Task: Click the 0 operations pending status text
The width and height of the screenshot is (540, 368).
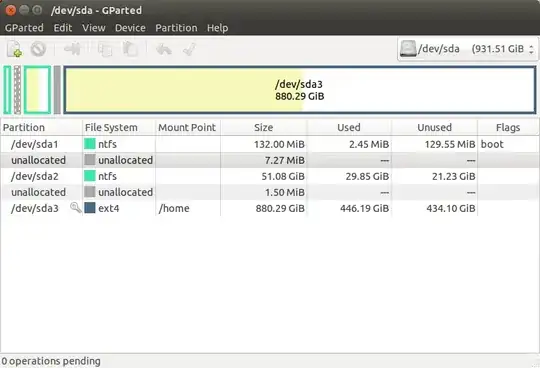Action: coord(51,361)
